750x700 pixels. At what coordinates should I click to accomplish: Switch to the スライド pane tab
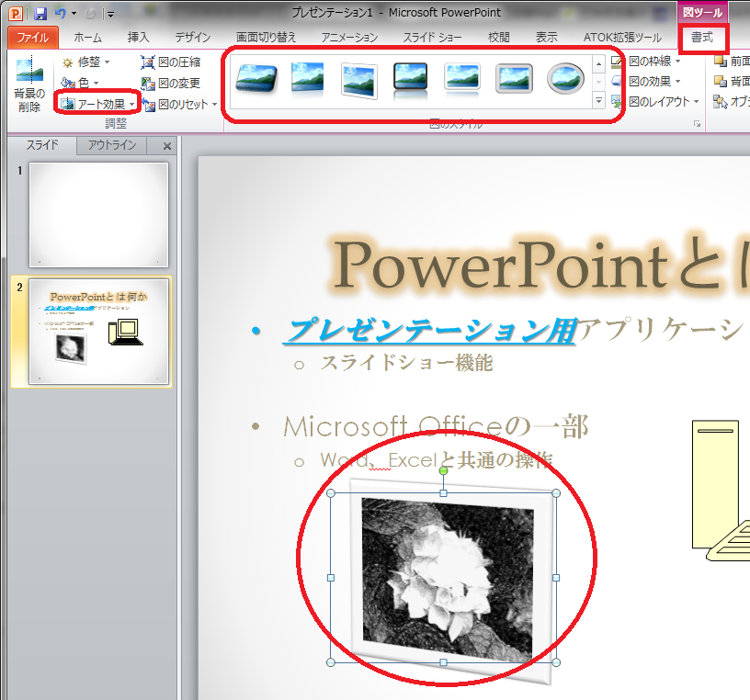coord(42,145)
